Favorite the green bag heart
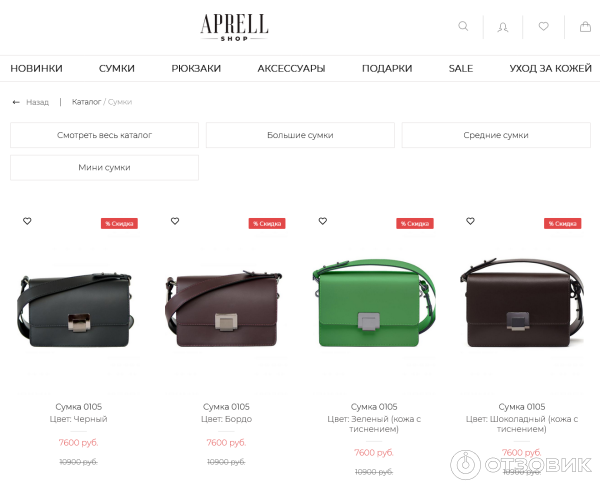The image size is (600, 490). point(323,221)
